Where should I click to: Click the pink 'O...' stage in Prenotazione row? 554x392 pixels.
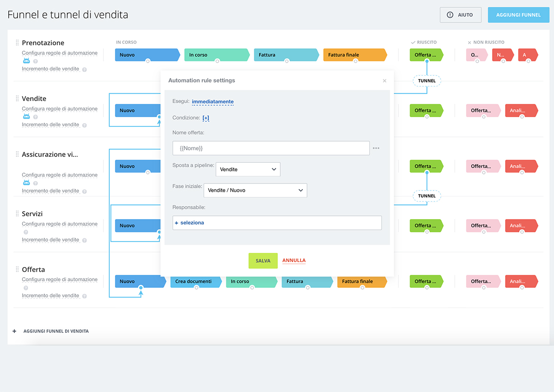(477, 55)
